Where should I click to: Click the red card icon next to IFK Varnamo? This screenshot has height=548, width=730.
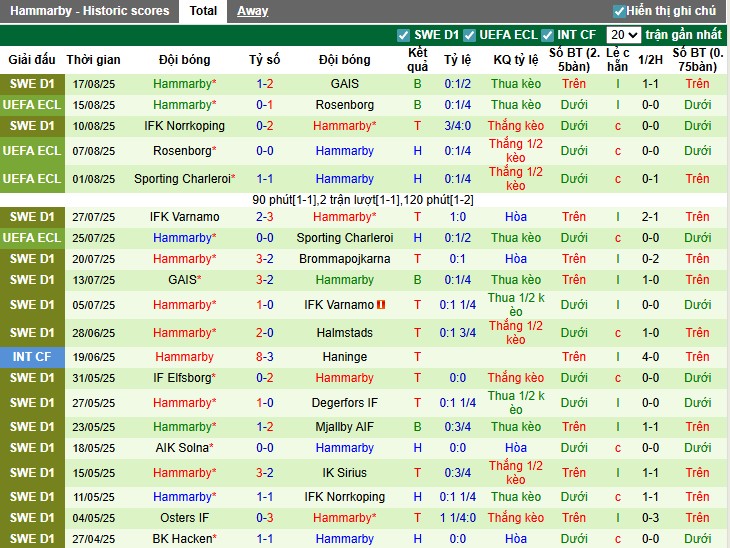click(x=381, y=305)
